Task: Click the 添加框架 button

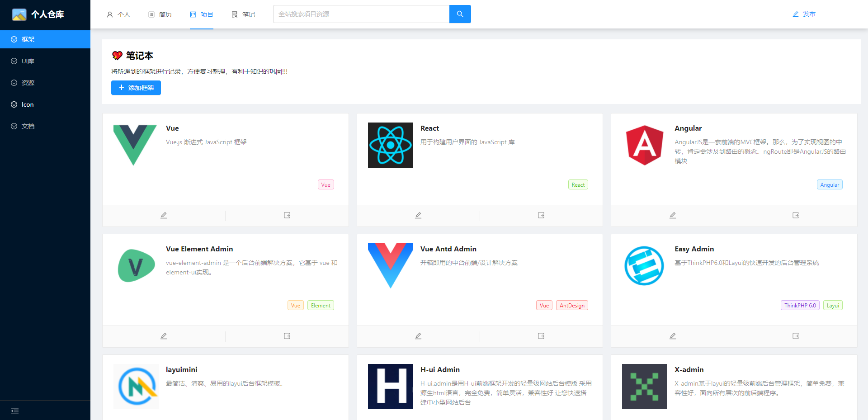Action: tap(136, 87)
